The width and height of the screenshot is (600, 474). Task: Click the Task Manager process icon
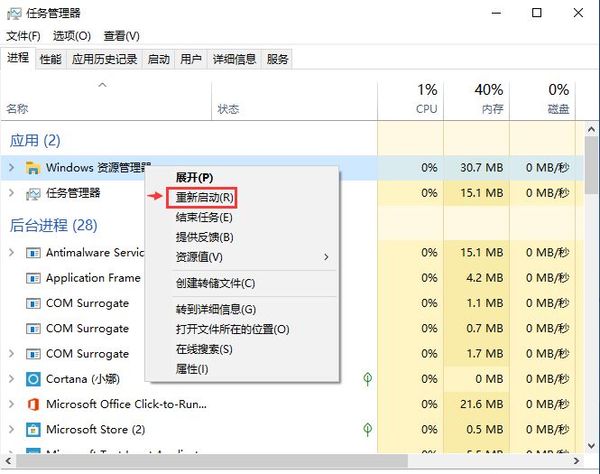[32, 193]
